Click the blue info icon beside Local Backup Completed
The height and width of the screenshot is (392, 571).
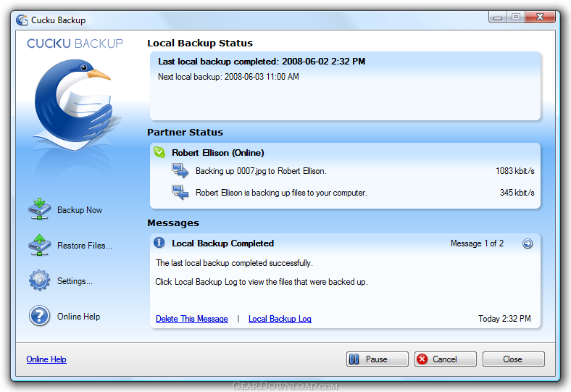[159, 243]
